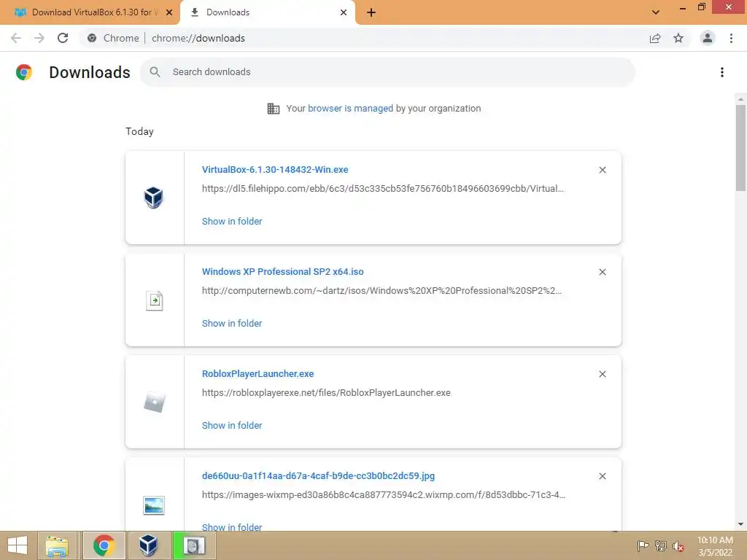
Task: Click the images-wixmp source URL
Action: (384, 495)
